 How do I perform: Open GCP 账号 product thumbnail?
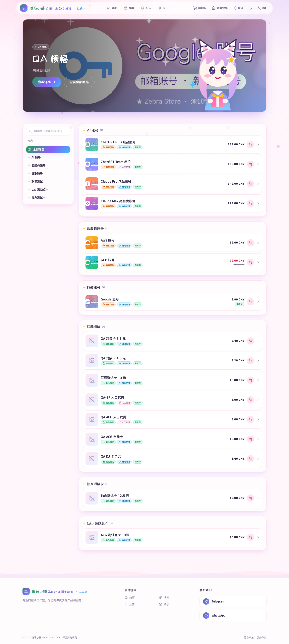(92, 262)
